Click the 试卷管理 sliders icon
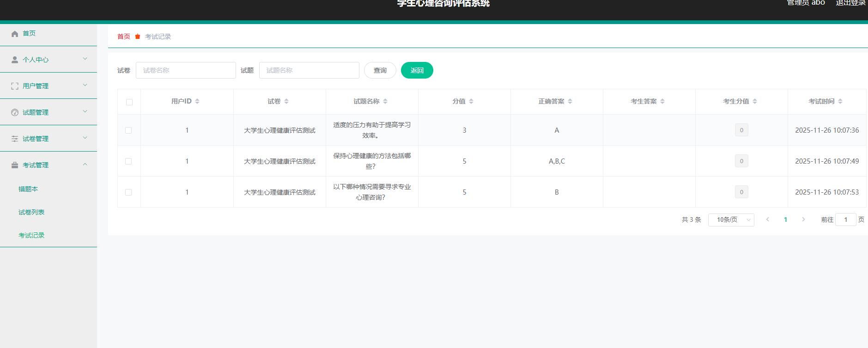 pyautogui.click(x=15, y=139)
